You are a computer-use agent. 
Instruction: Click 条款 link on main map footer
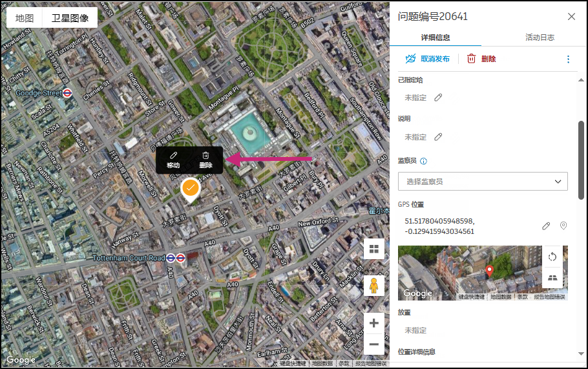[344, 363]
